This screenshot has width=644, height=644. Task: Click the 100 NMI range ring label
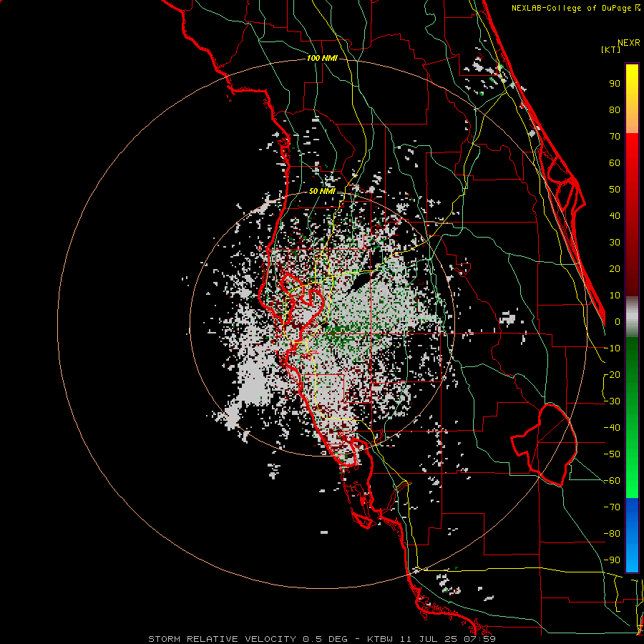(322, 59)
